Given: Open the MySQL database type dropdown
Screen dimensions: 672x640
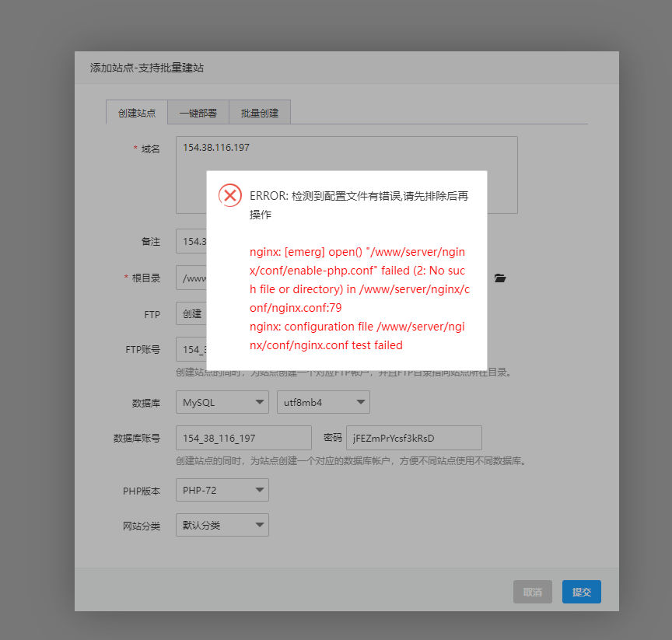Looking at the screenshot, I should coord(222,402).
